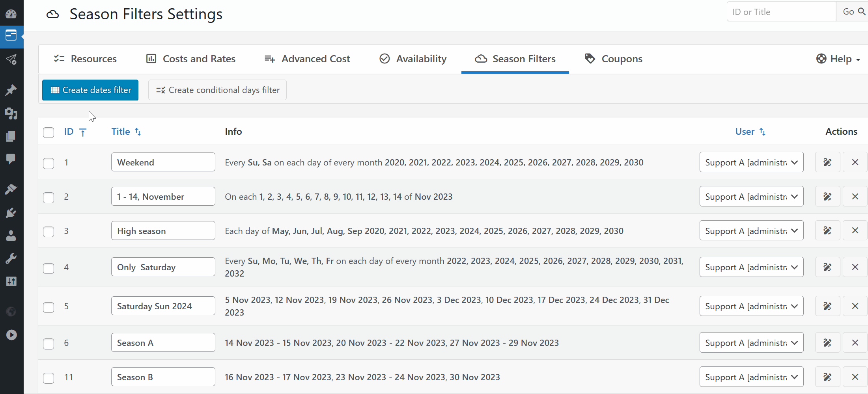
Task: Open the Tools wrench icon in sidebar
Action: [11, 258]
